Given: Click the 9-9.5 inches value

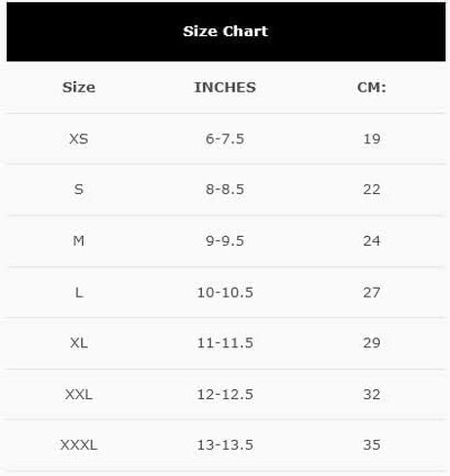Looking at the screenshot, I should [225, 241].
